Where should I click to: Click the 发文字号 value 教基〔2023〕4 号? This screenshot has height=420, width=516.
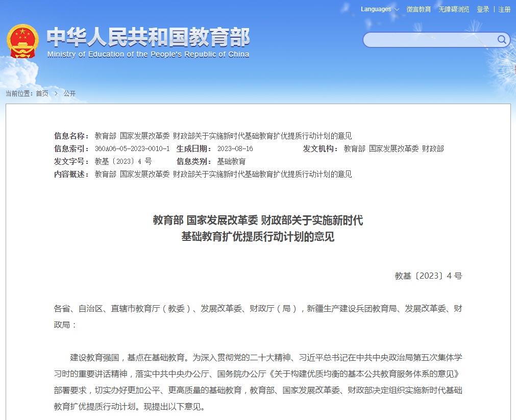click(123, 162)
